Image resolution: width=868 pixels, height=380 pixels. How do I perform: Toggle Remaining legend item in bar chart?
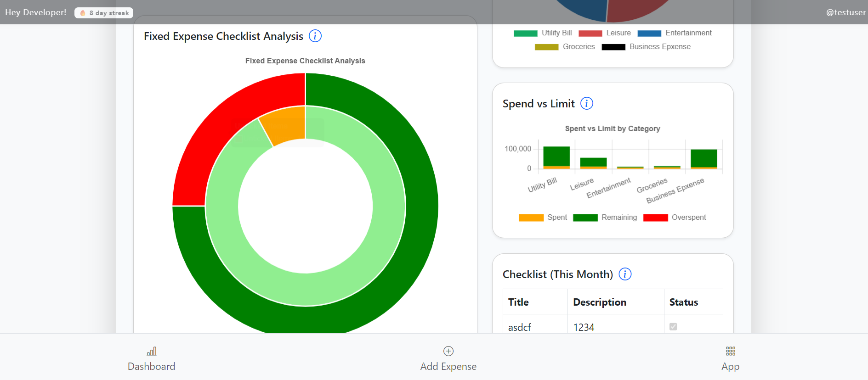click(604, 218)
